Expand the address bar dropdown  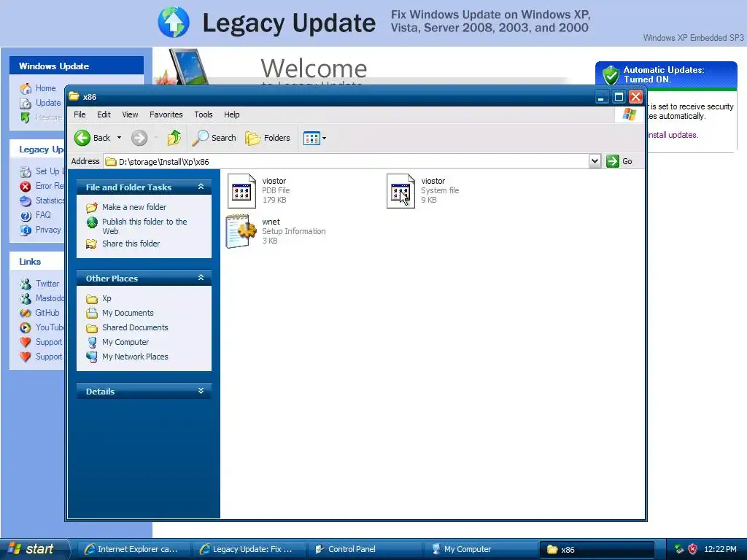[595, 161]
